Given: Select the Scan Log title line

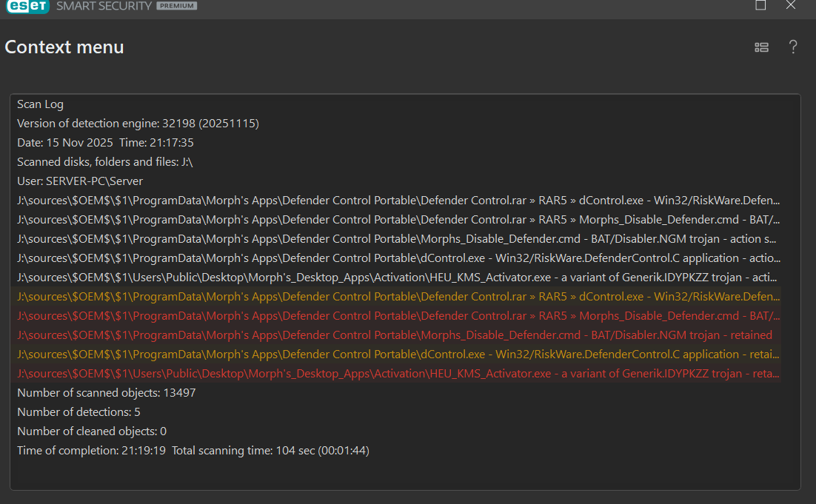Looking at the screenshot, I should tap(40, 104).
